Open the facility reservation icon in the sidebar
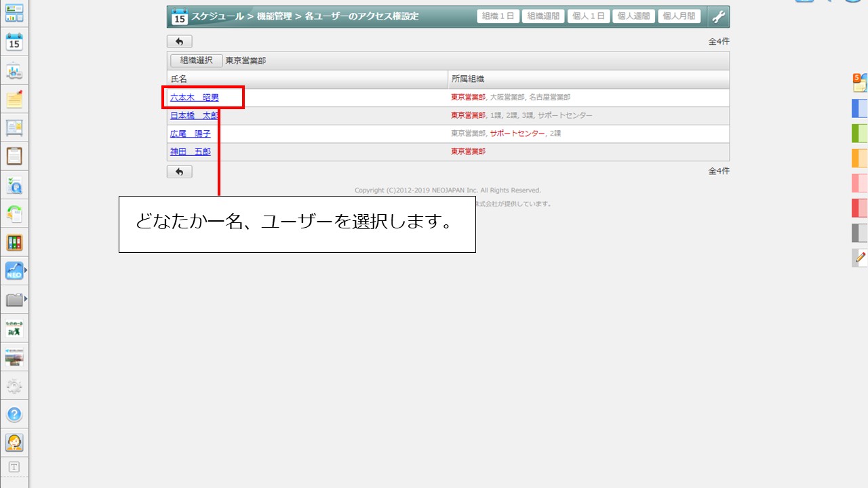Image resolution: width=868 pixels, height=488 pixels. [14, 70]
